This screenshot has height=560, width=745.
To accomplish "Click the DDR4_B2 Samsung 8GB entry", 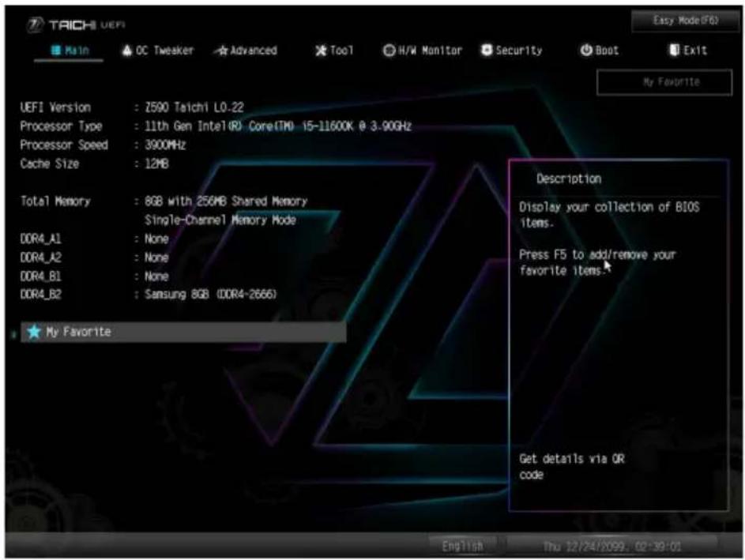I will point(210,295).
